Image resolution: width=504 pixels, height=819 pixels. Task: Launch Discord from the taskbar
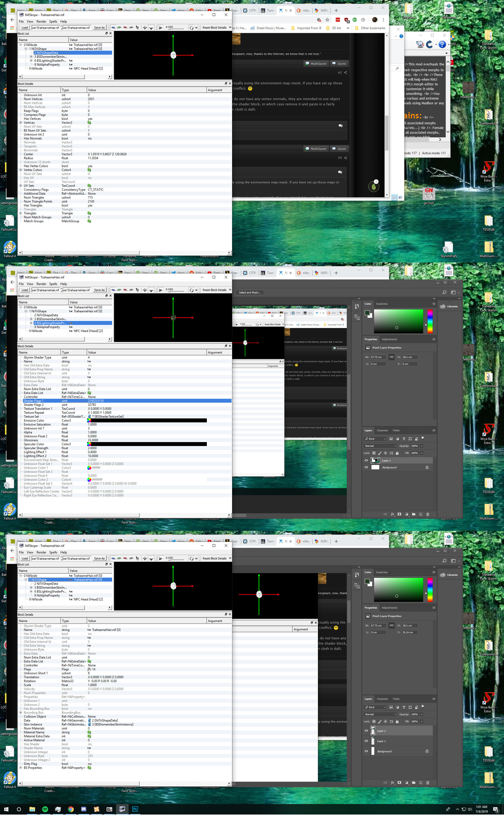[x=84, y=809]
